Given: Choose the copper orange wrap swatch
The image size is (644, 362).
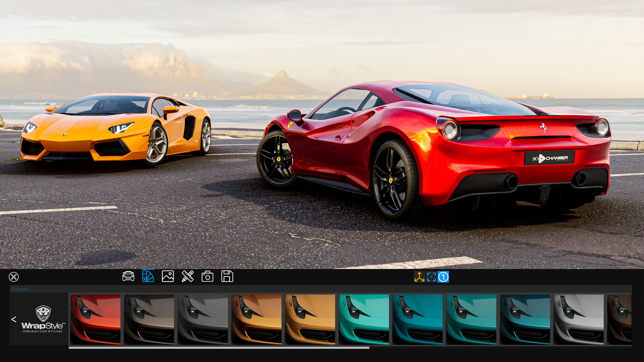Looking at the screenshot, I should coord(256,319).
